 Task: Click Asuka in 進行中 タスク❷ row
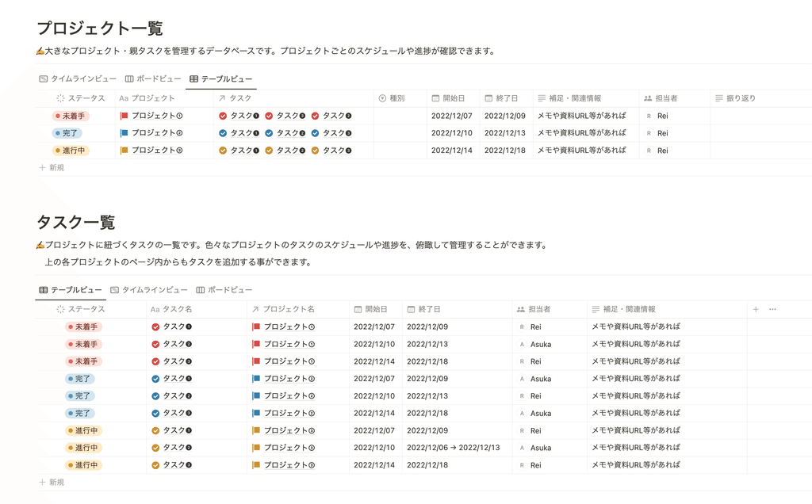pyautogui.click(x=541, y=448)
